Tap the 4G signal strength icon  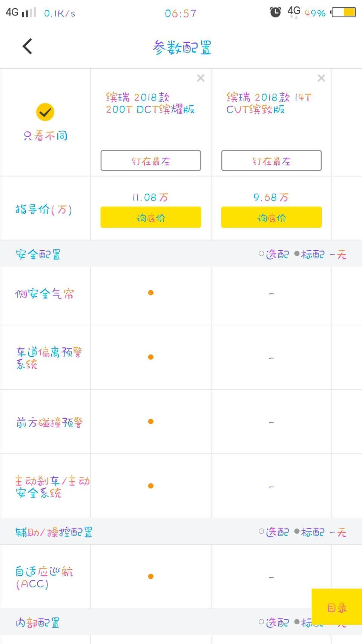(x=21, y=12)
